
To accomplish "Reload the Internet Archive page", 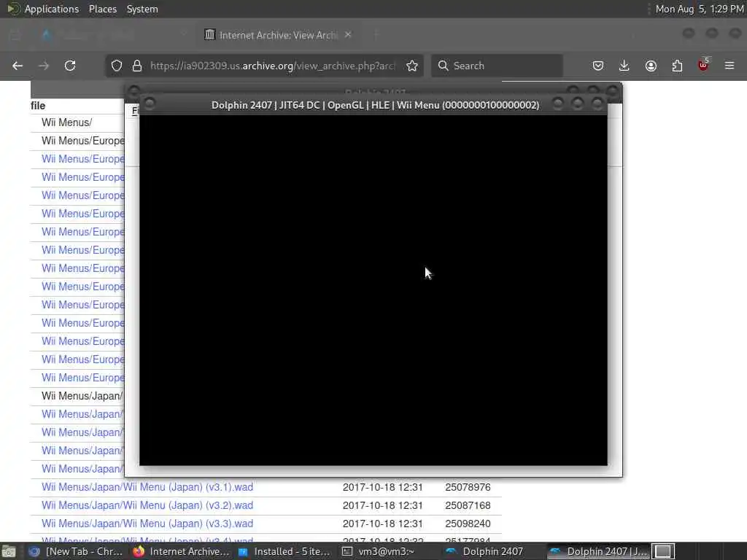I will click(70, 66).
